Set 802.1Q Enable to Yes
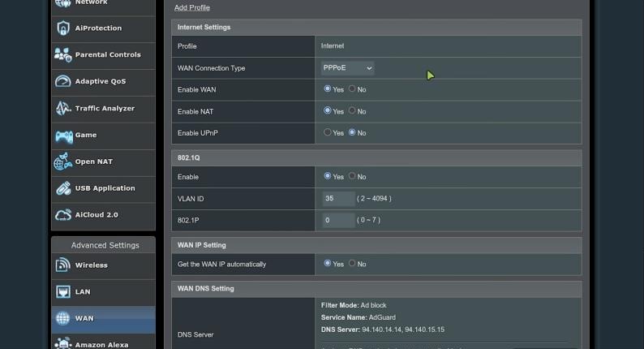 [x=328, y=176]
